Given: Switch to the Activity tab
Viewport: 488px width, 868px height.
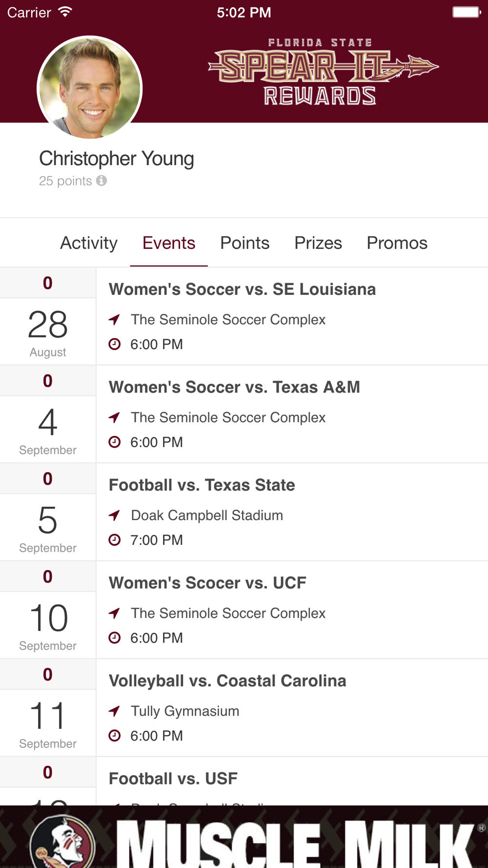Looking at the screenshot, I should point(89,243).
